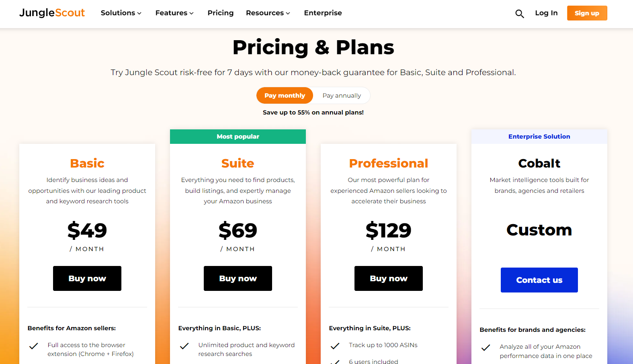Switch to Pay annually billing
This screenshot has width=633, height=364.
coord(341,95)
